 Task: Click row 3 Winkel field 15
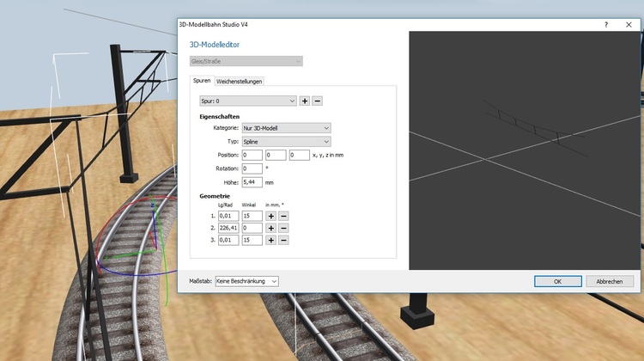click(252, 240)
